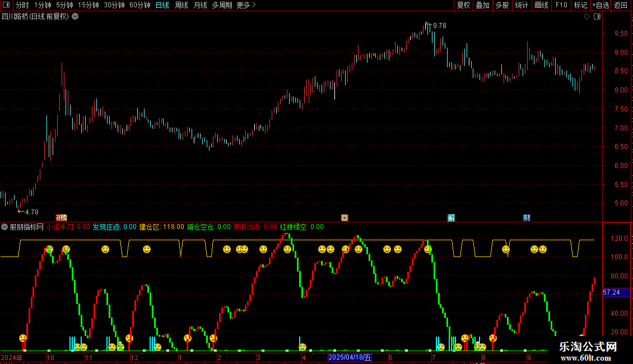Switch to 分时 intraday view
Image resolution: width=633 pixels, height=364 pixels.
click(22, 5)
